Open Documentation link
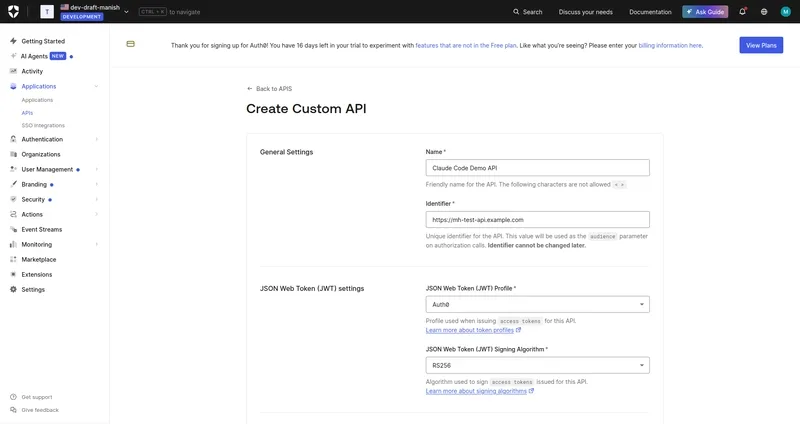 [650, 12]
